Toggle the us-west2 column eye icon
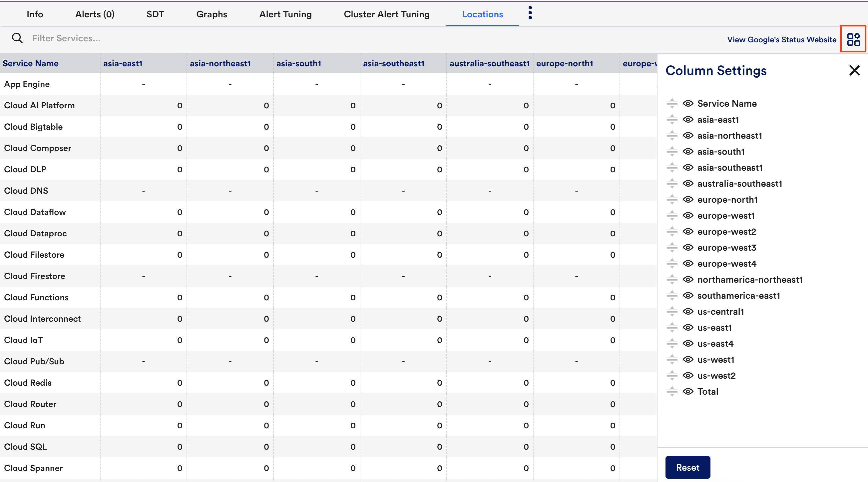The width and height of the screenshot is (868, 482). pyautogui.click(x=688, y=375)
